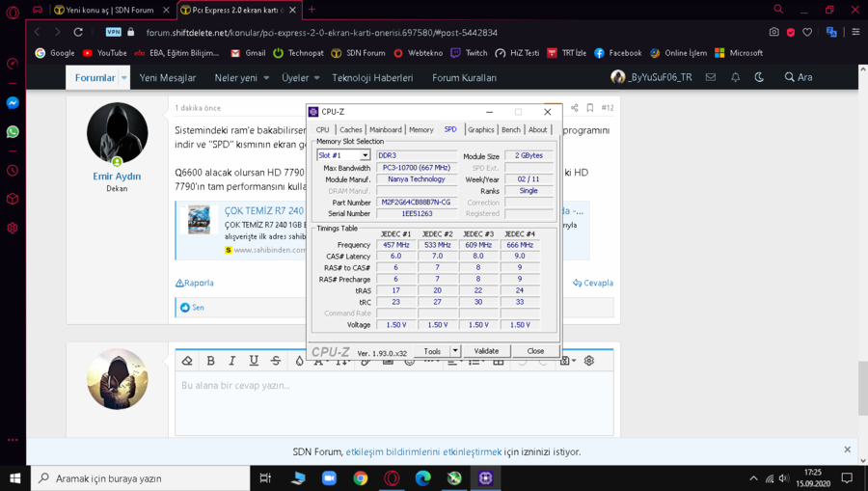Click the eraser remove-formatting icon
868x491 pixels.
[x=187, y=361]
